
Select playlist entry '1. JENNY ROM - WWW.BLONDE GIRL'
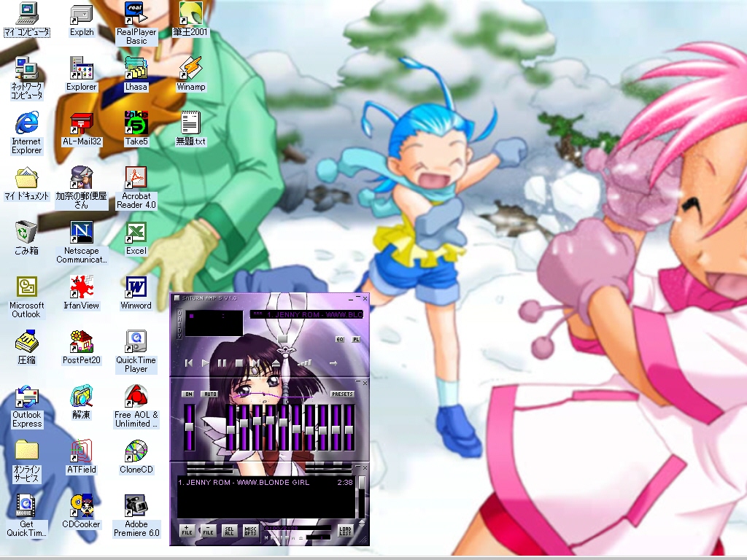tap(266, 483)
